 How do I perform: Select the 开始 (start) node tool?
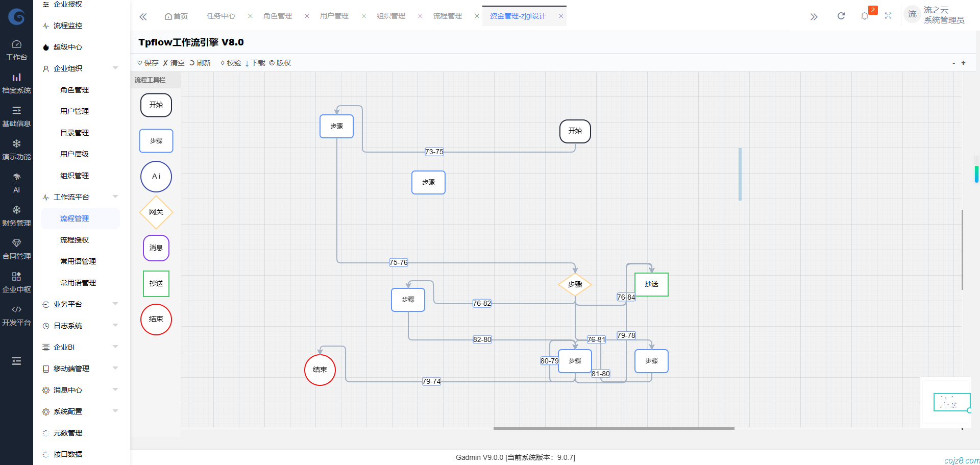[156, 105]
